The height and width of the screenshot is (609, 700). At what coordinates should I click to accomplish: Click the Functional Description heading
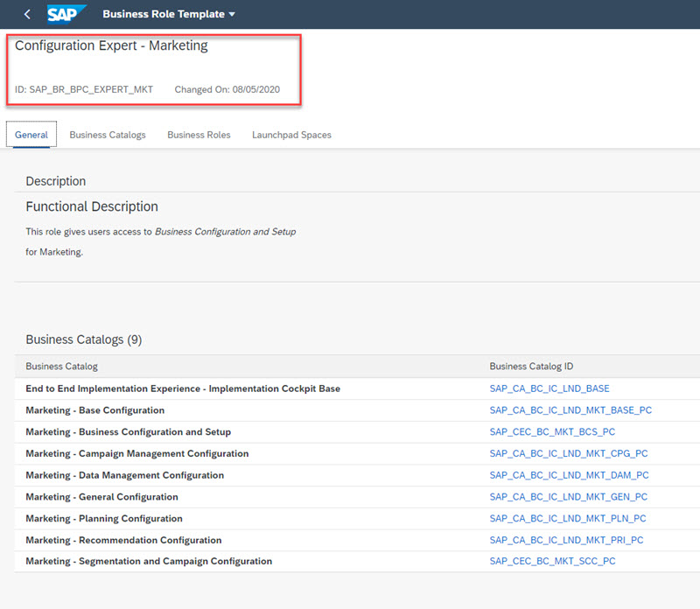tap(92, 206)
